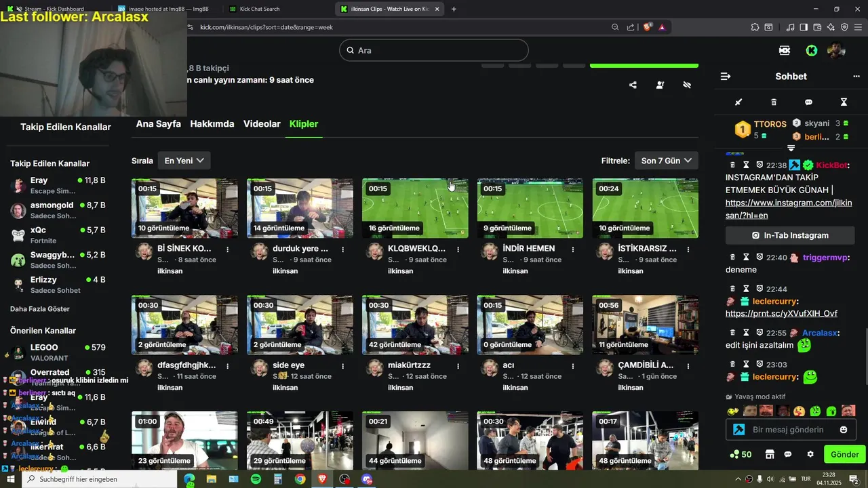Click the Brave Rewards triangle icon
868x488 pixels.
click(662, 27)
